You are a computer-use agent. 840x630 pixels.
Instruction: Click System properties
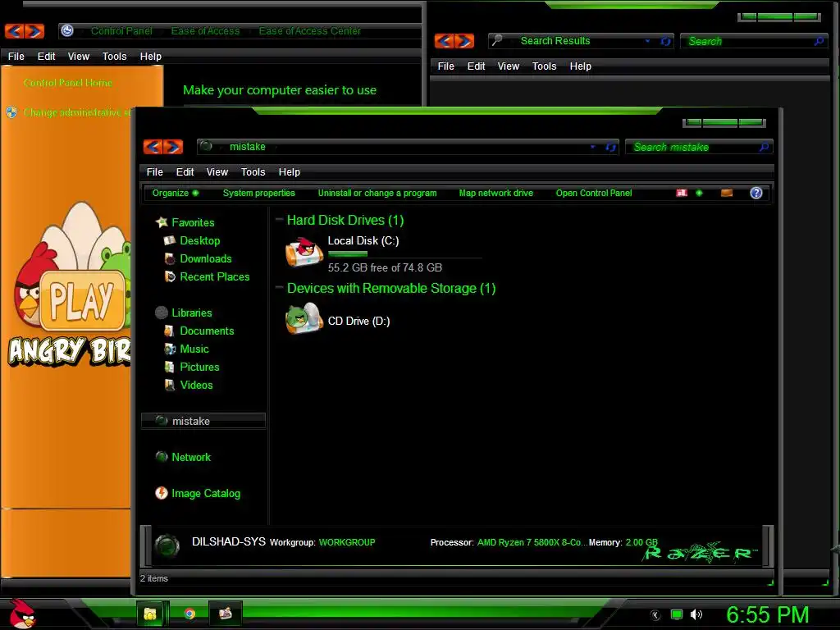(x=258, y=193)
